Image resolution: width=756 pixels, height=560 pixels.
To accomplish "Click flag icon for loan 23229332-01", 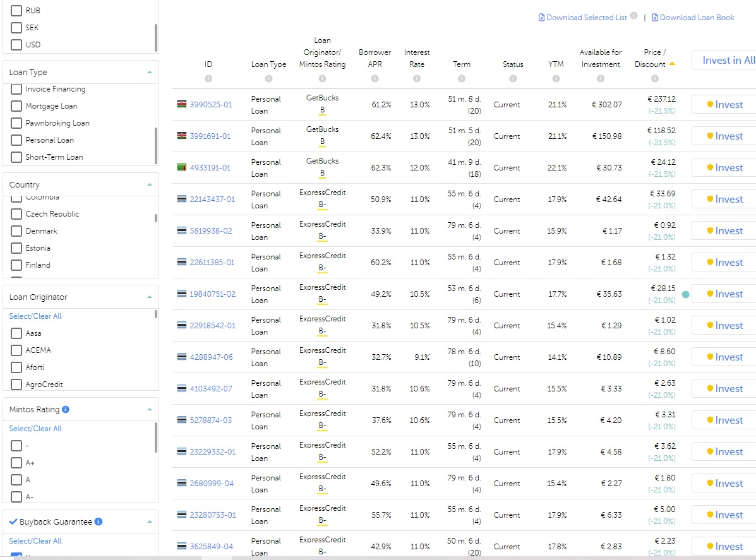I will 182,451.
